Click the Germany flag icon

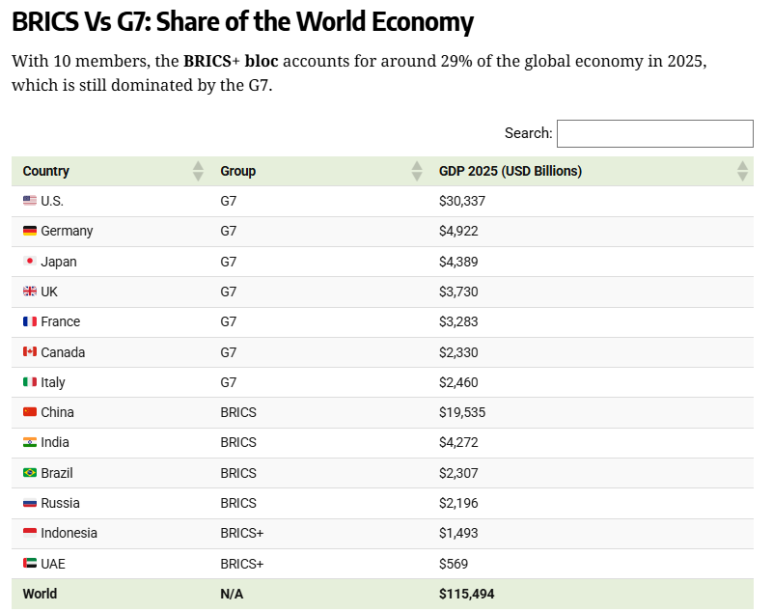pos(30,230)
